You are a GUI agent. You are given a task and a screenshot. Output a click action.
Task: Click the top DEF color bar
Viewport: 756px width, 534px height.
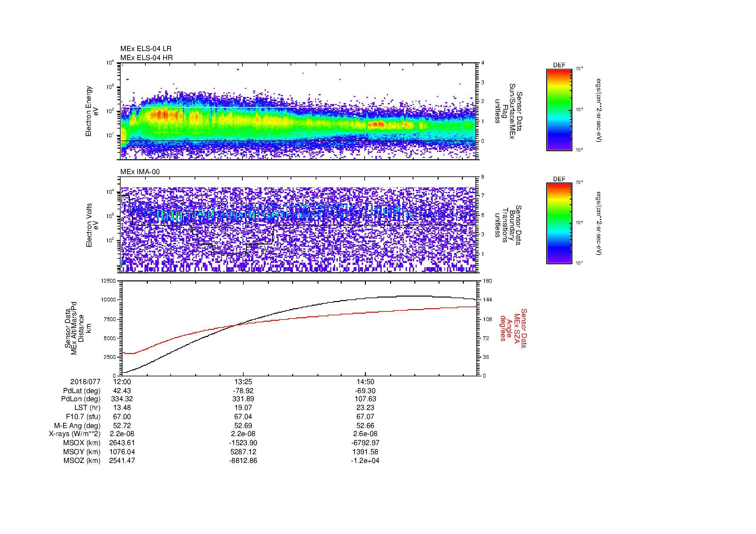559,110
